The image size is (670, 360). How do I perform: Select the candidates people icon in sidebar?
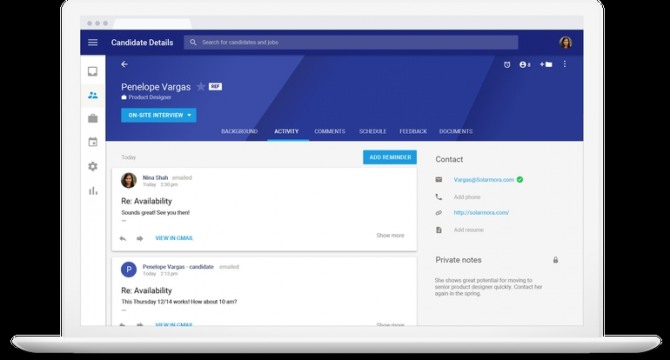[93, 95]
